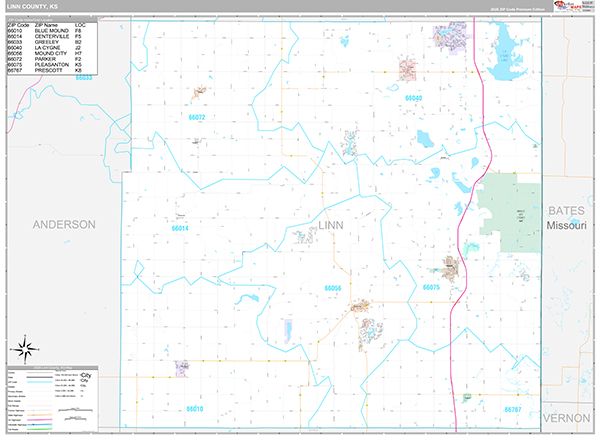Screen dimensions: 600x435
Task: Click the ZIP Name column header
Action: click(x=47, y=24)
